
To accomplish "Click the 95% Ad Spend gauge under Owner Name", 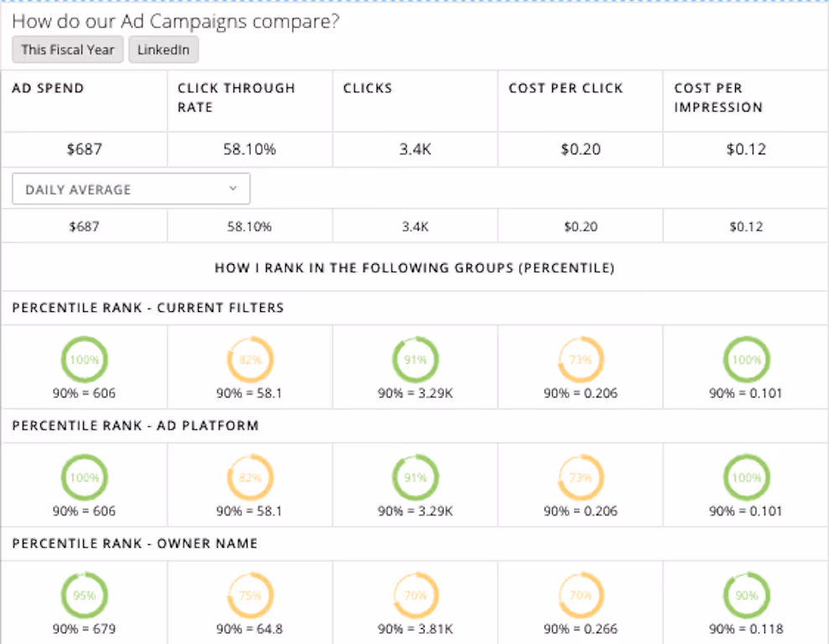I will [x=84, y=595].
